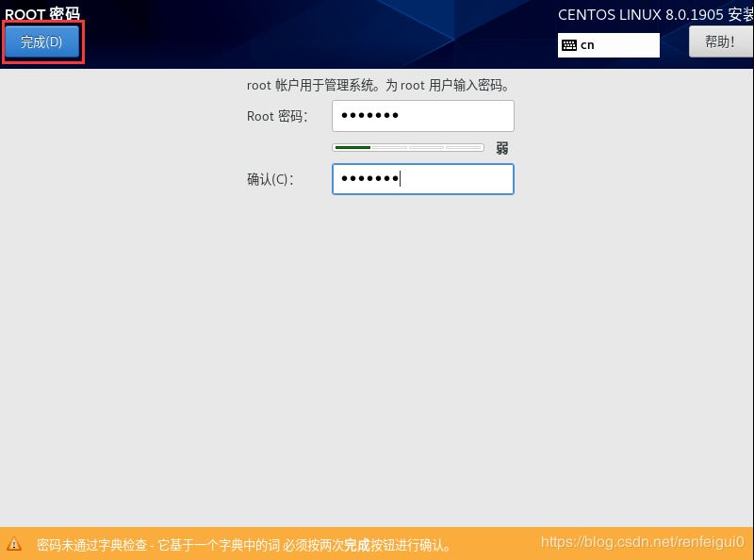Click the CENTOS LINUX 8.0.1905 安装 heading
Image resolution: width=754 pixels, height=560 pixels.
(655, 14)
